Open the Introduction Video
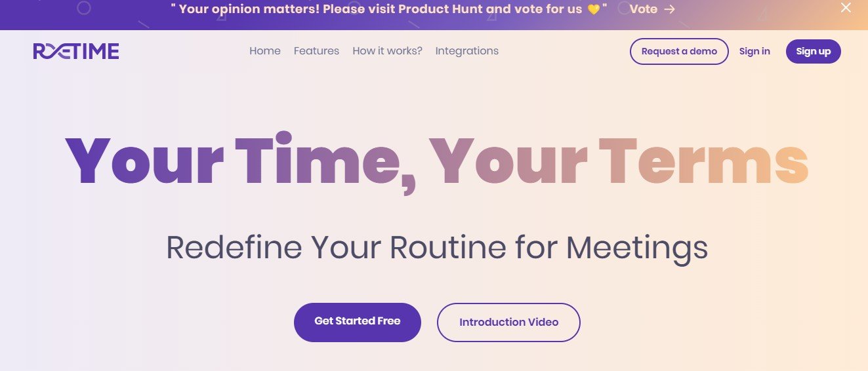 click(x=508, y=322)
